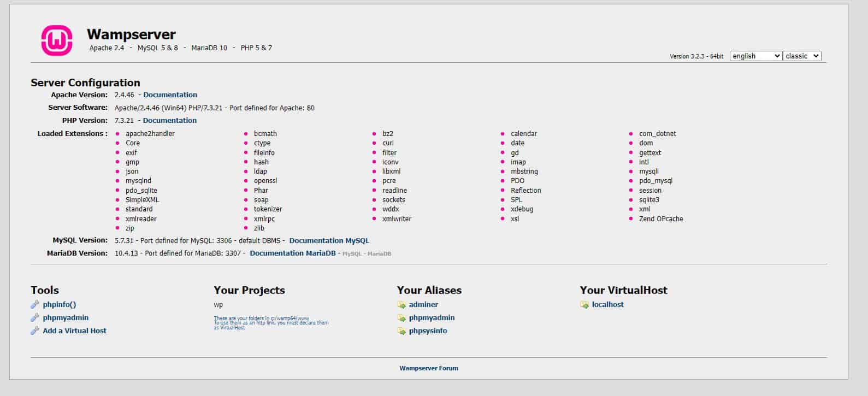Click the apache2handler extension
Viewport: 868px width, 396px height.
click(x=150, y=134)
